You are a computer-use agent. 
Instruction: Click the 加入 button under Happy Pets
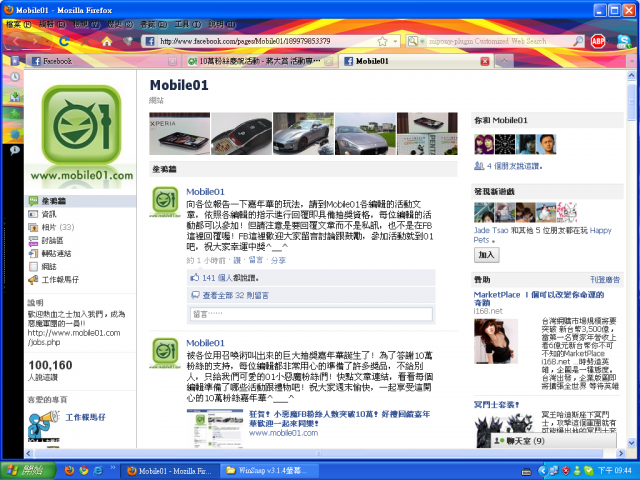(486, 255)
